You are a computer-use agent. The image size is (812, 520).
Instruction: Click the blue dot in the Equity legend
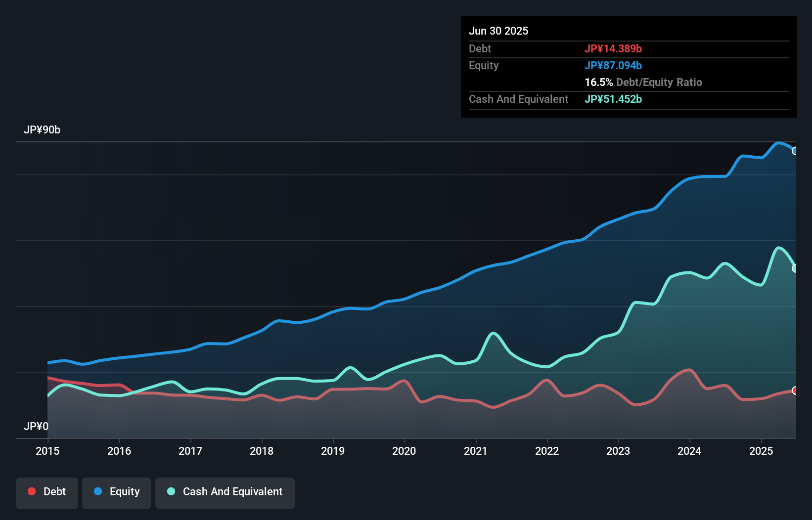click(x=98, y=491)
